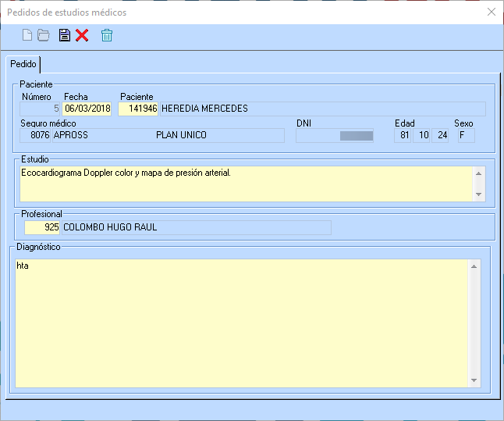Click the 'Profesional' group label
Screen dimensions: 504x421
[x=41, y=214]
